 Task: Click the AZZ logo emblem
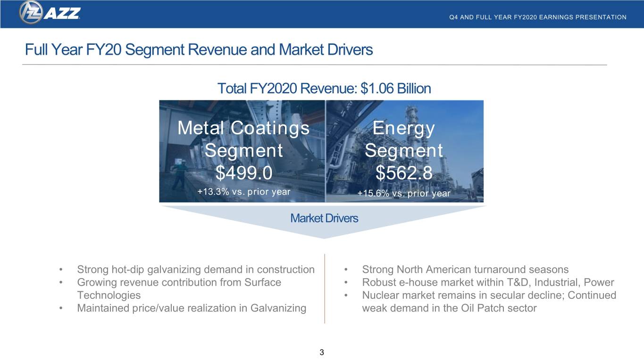click(x=31, y=13)
